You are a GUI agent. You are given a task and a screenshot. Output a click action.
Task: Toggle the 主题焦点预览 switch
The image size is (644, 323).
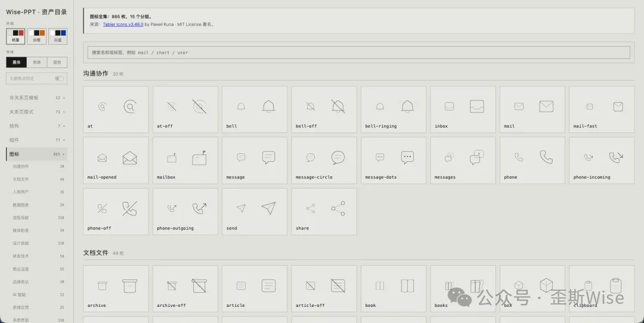[59, 79]
